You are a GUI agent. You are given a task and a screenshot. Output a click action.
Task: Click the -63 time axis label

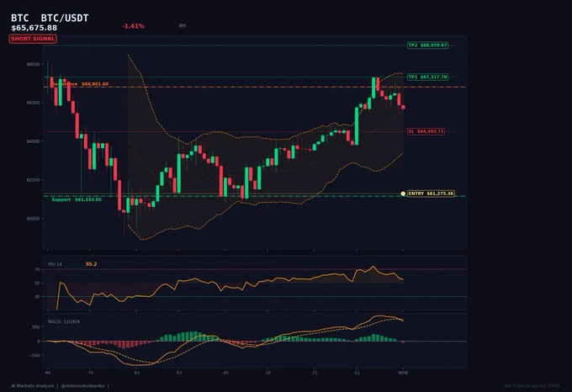(x=136, y=373)
